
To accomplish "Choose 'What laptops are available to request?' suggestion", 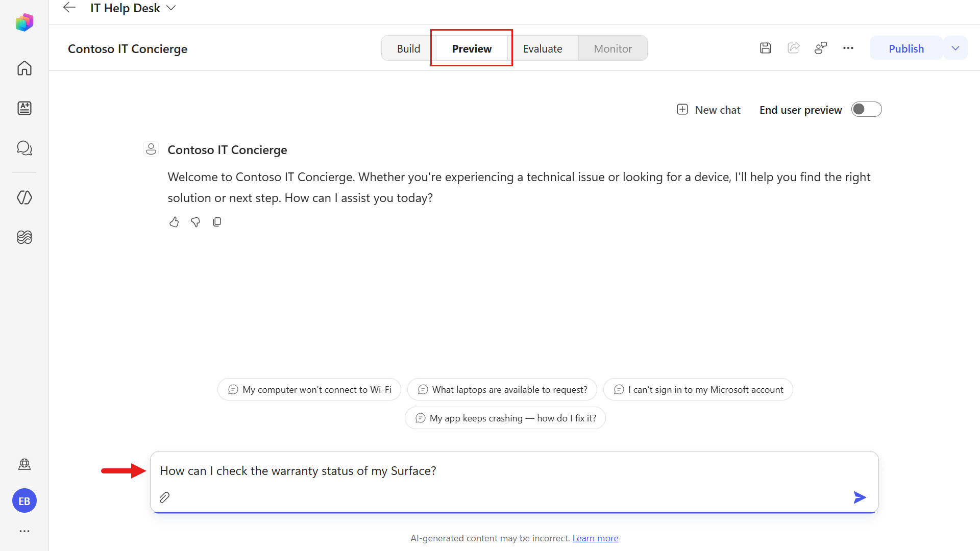I will tap(502, 389).
